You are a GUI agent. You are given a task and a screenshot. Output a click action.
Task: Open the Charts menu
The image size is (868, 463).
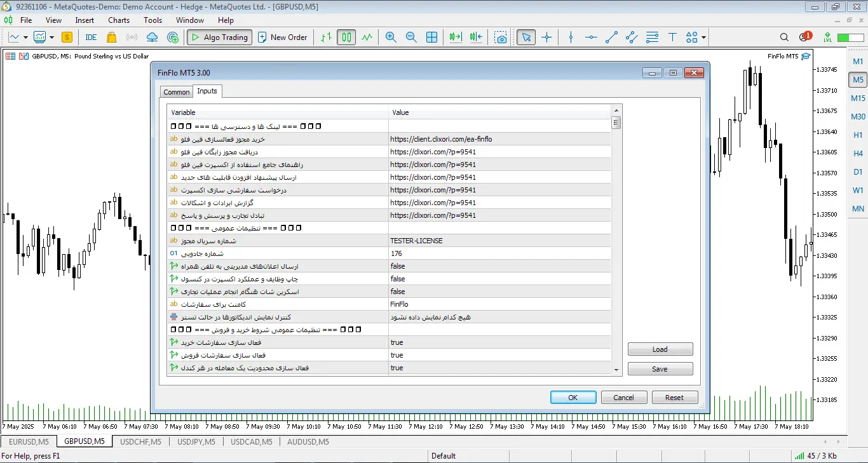[119, 20]
